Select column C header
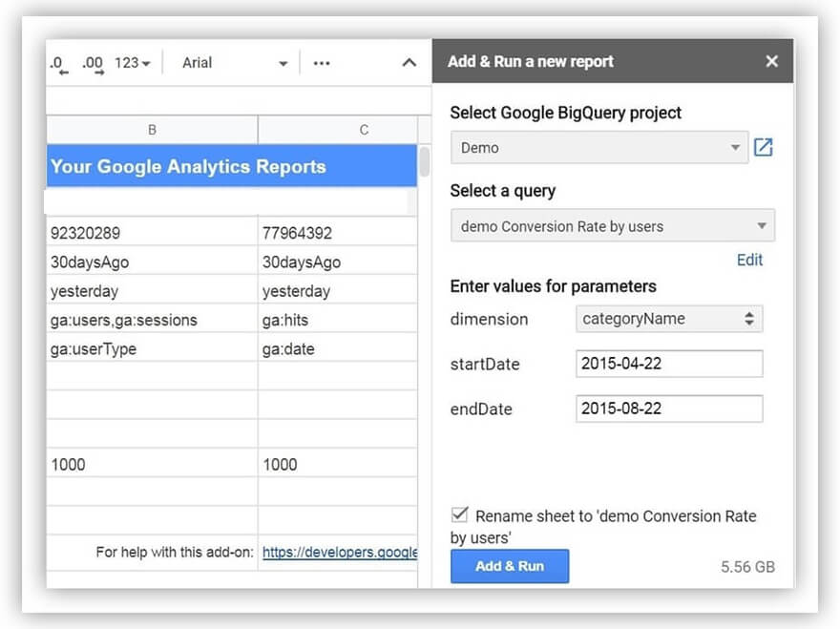840x629 pixels. (x=363, y=130)
